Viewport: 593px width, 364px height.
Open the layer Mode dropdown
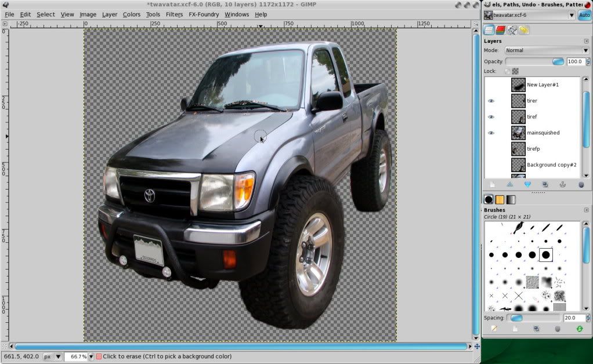click(547, 50)
